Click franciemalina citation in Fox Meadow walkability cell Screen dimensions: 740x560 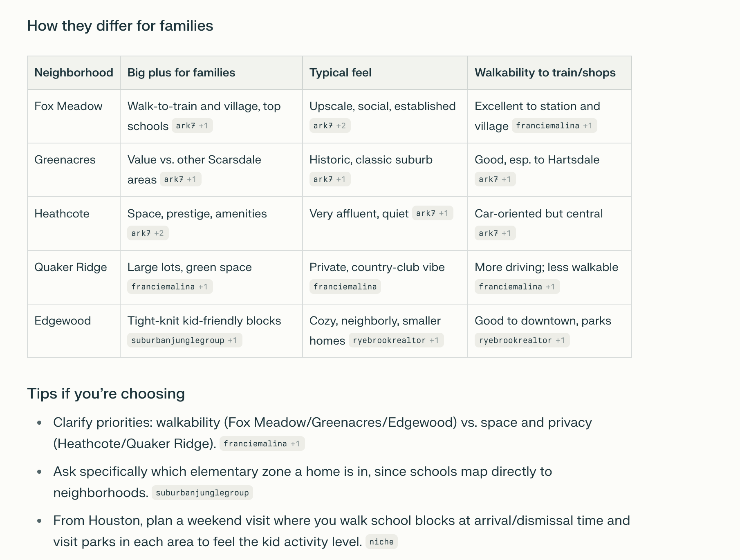554,126
